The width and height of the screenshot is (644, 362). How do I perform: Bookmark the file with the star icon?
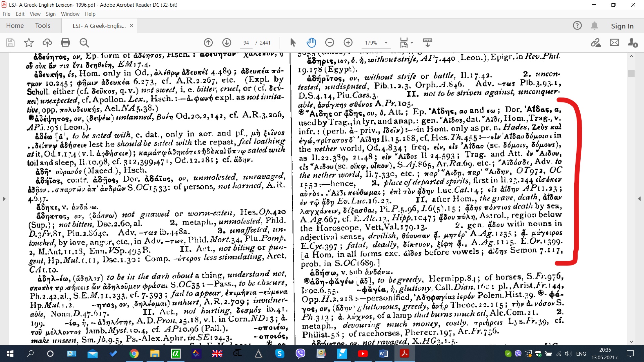[x=29, y=43]
